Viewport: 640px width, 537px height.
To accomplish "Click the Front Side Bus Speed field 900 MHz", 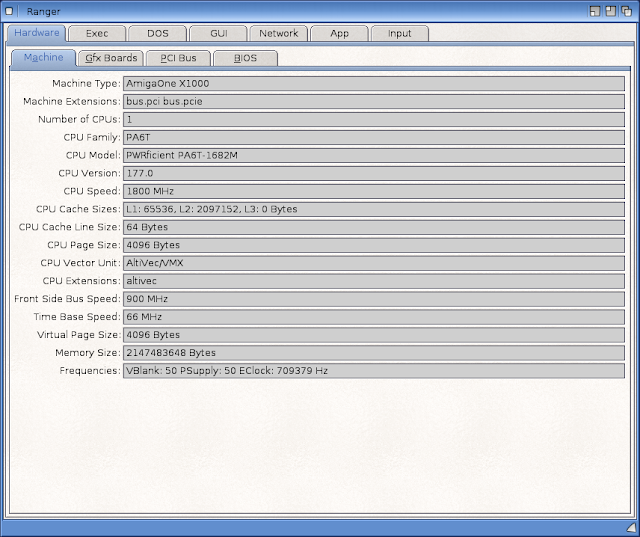I will click(374, 299).
